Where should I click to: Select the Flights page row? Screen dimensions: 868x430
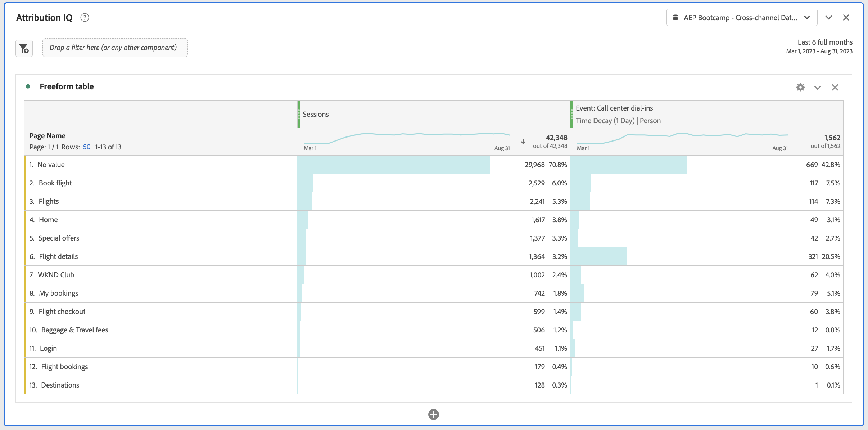pyautogui.click(x=434, y=201)
